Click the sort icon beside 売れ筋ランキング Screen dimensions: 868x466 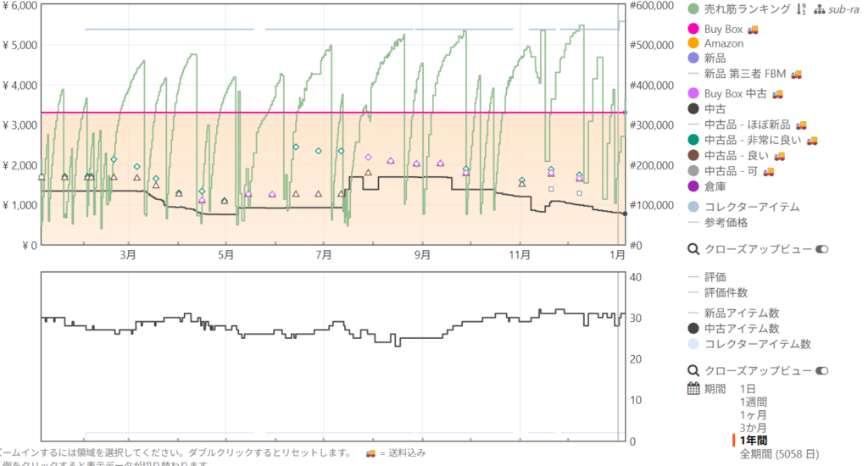(x=802, y=9)
